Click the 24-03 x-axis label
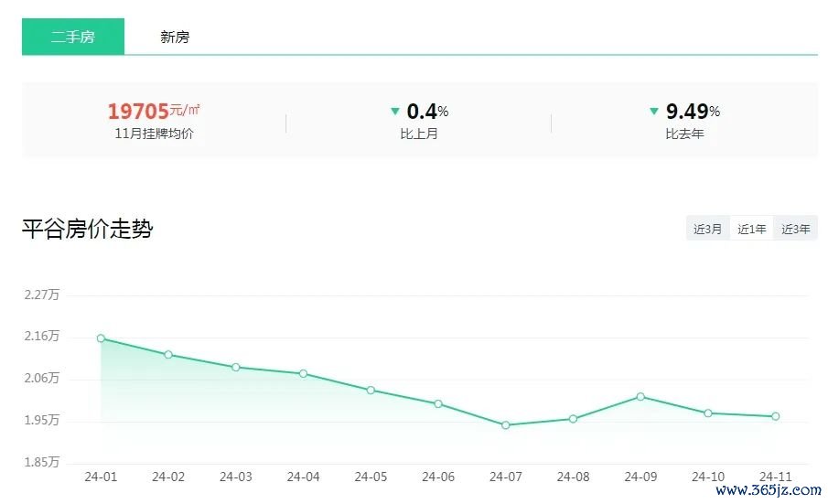Image resolution: width=828 pixels, height=504 pixels. pyautogui.click(x=236, y=477)
